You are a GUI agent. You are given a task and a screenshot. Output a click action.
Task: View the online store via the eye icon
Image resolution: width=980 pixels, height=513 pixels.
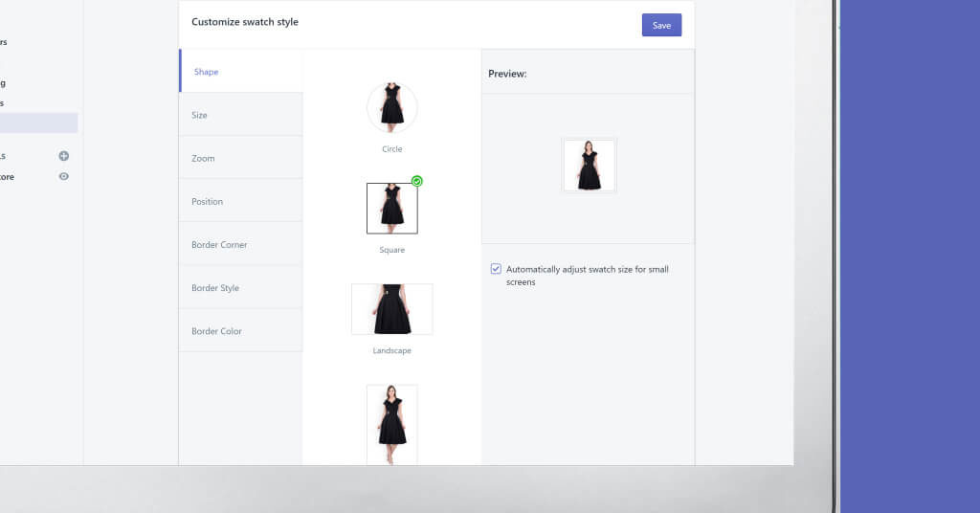[64, 176]
